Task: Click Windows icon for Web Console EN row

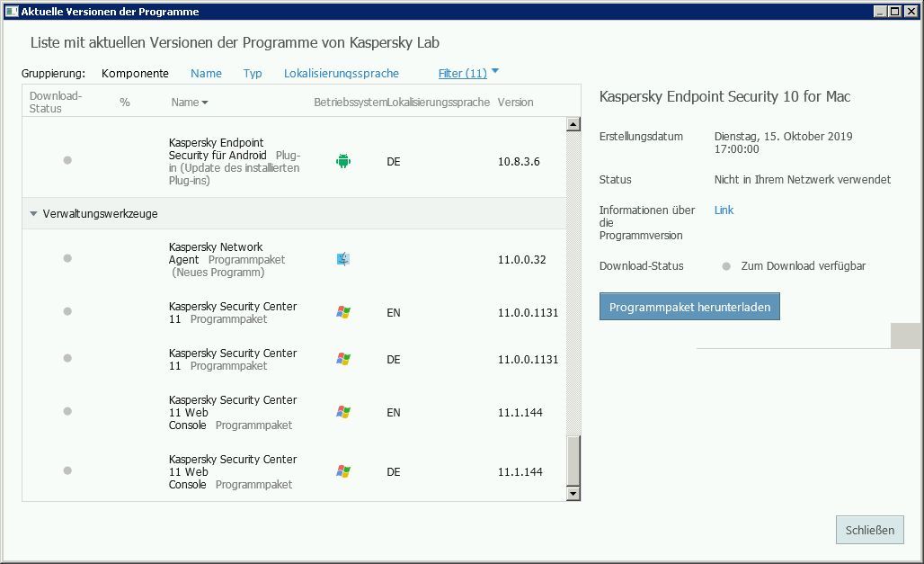Action: click(342, 412)
